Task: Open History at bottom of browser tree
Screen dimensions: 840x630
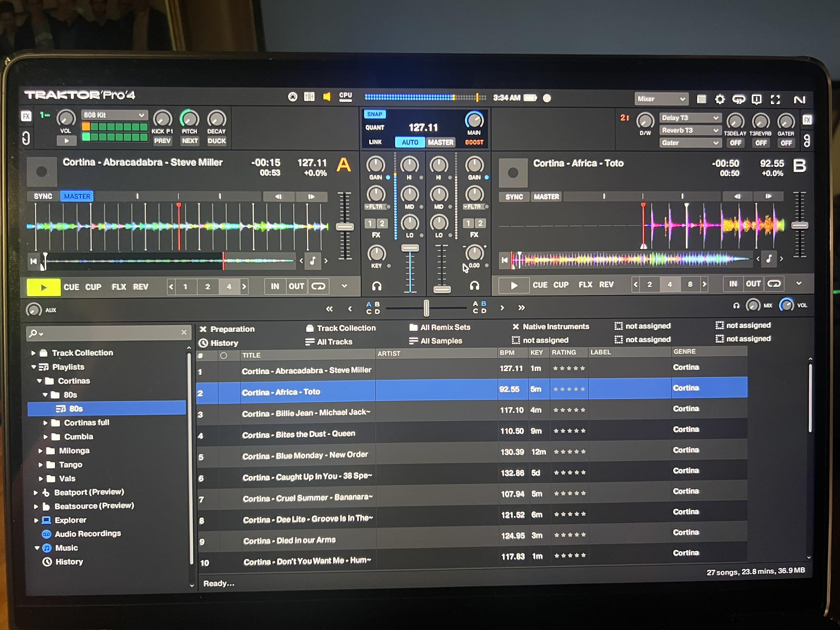Action: pos(63,562)
